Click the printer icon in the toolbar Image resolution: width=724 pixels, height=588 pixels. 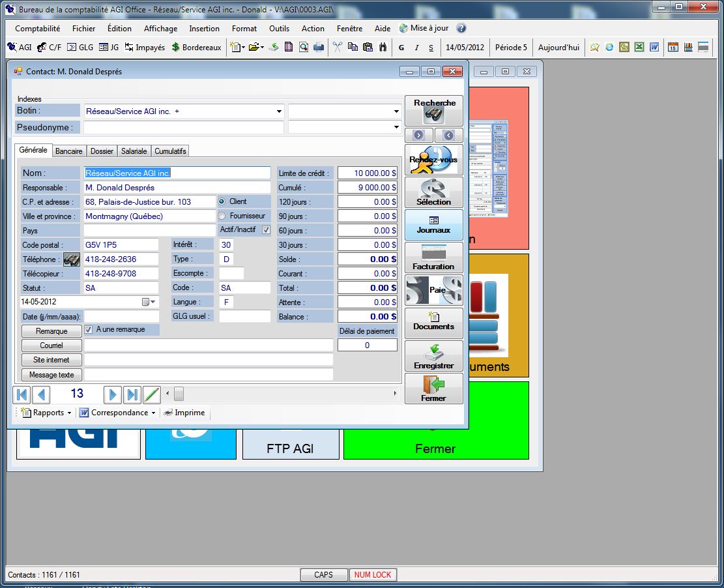(x=319, y=47)
